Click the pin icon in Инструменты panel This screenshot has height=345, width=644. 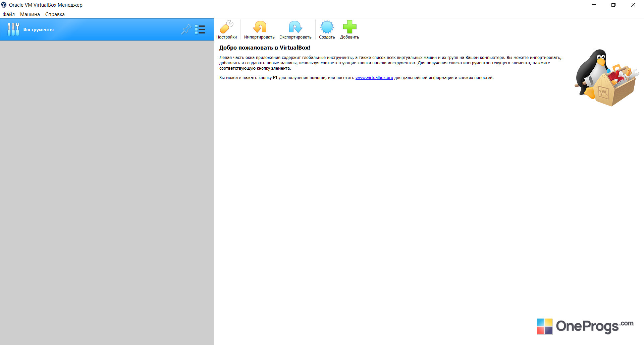[186, 29]
